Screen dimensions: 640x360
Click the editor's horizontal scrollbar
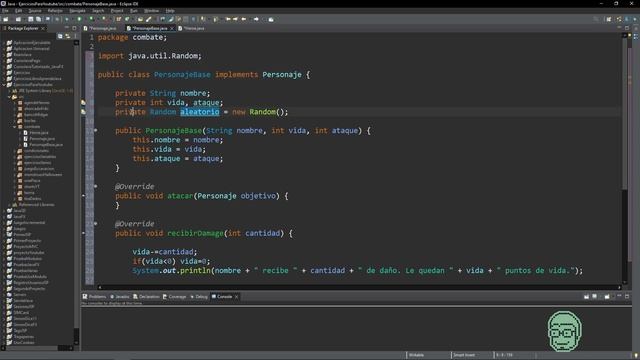[x=359, y=287]
